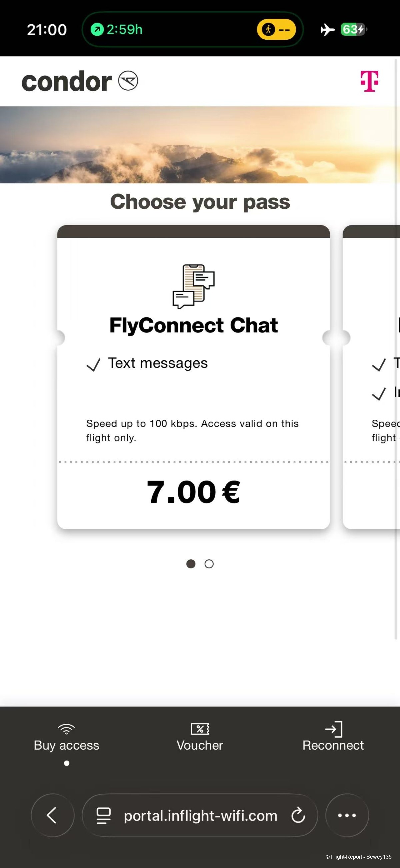Open the browser three-dots menu
This screenshot has width=400, height=868.
point(347,815)
